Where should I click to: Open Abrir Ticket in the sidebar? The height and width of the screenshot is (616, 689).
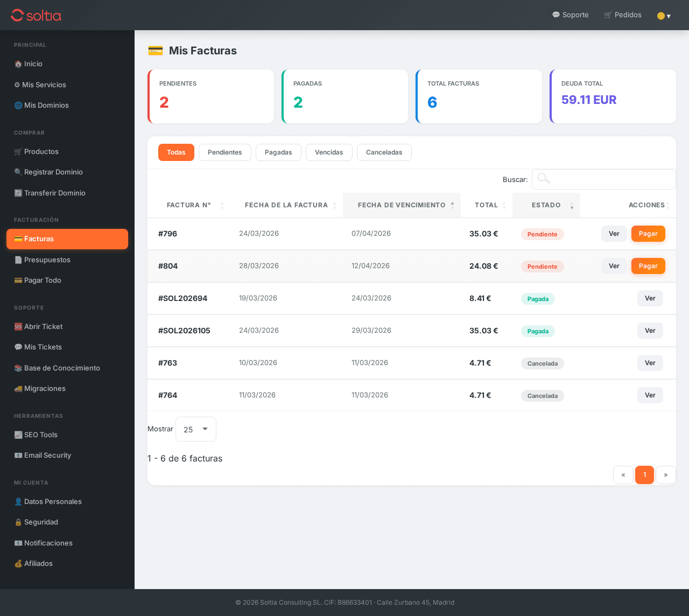click(x=43, y=326)
